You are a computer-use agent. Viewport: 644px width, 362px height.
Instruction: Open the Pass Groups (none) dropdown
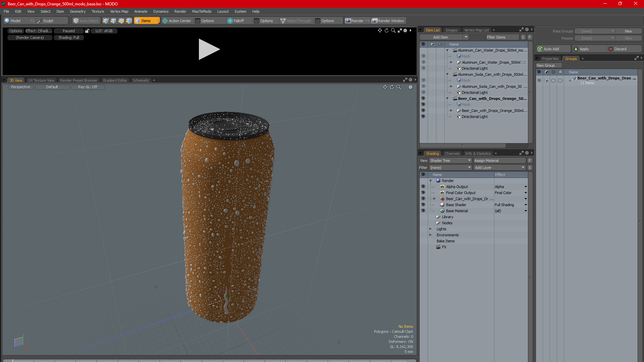tap(594, 31)
